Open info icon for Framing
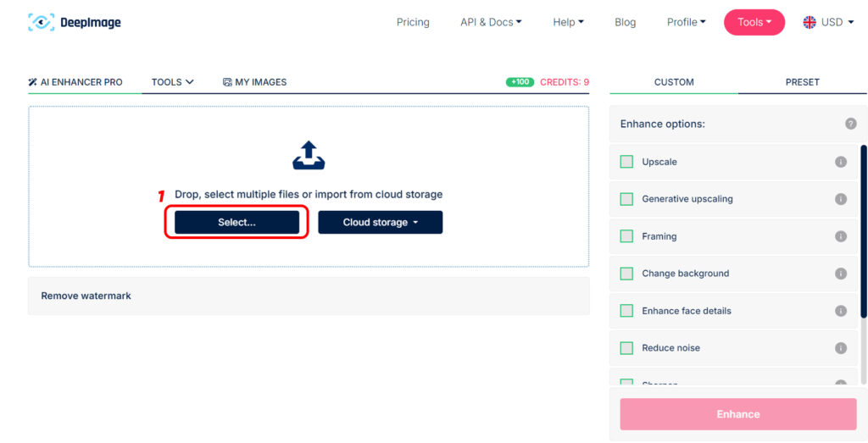This screenshot has height=443, width=868. (x=840, y=236)
